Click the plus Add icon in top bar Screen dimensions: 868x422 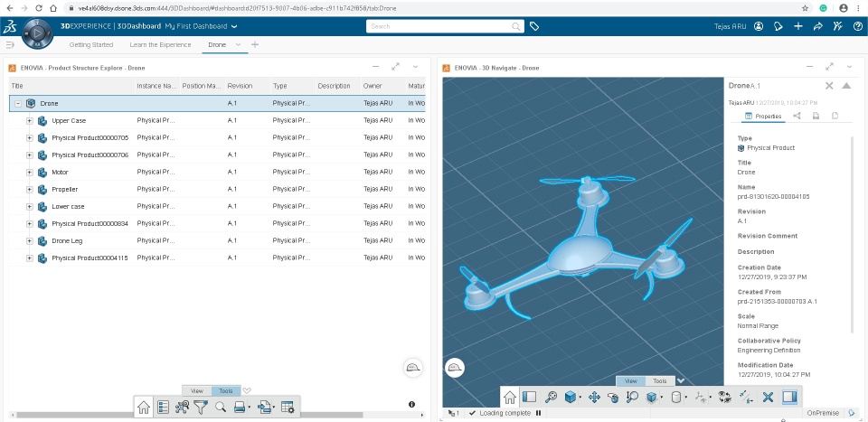point(798,26)
